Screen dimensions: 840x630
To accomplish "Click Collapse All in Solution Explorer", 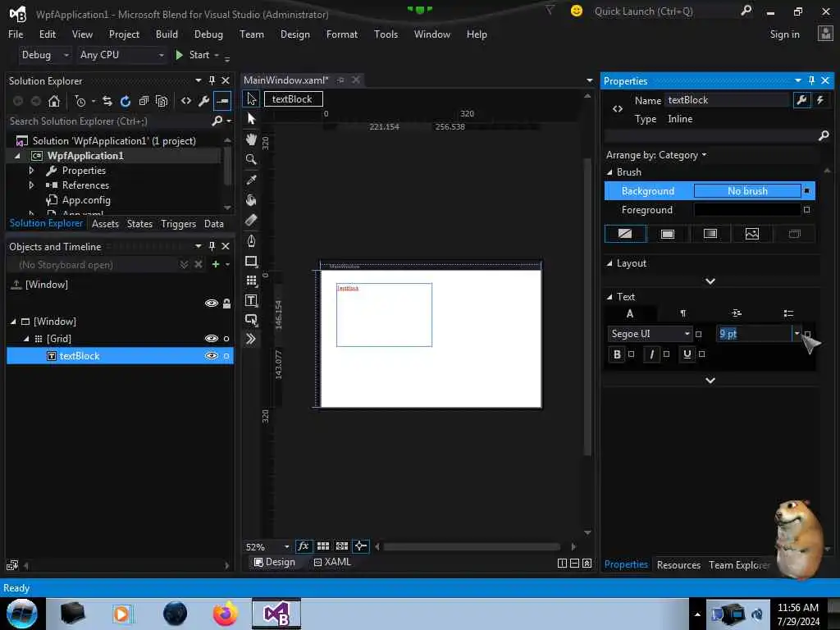I will pyautogui.click(x=144, y=101).
